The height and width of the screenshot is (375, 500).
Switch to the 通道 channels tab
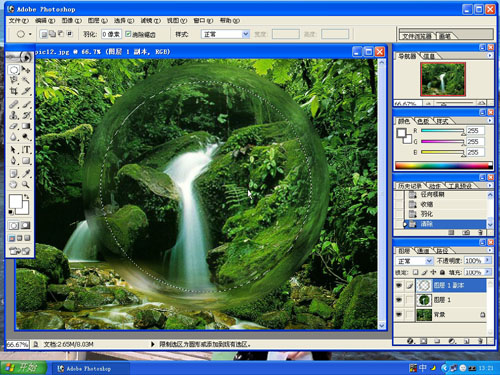[423, 250]
